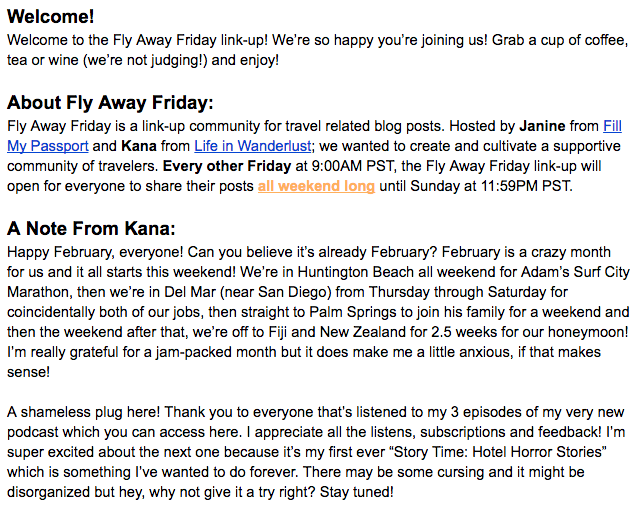640x506 pixels.
Task: Click the orange "all weekend long" link
Action: pos(316,186)
